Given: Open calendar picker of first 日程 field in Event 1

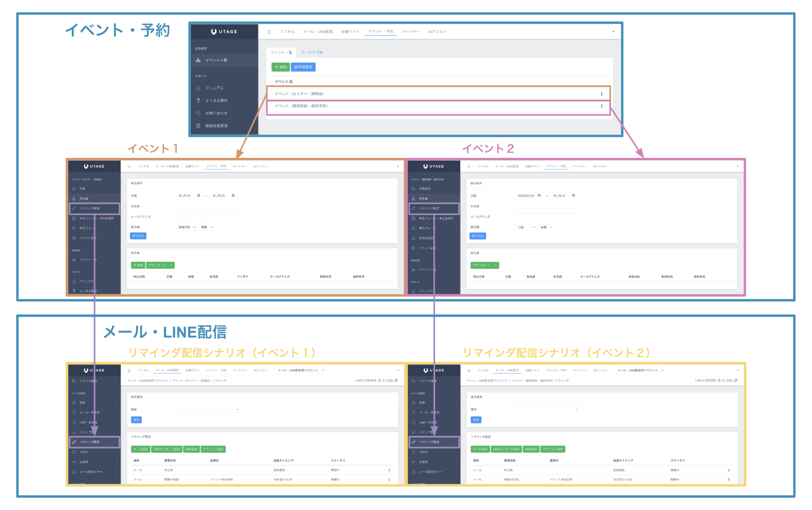Looking at the screenshot, I should click(199, 196).
